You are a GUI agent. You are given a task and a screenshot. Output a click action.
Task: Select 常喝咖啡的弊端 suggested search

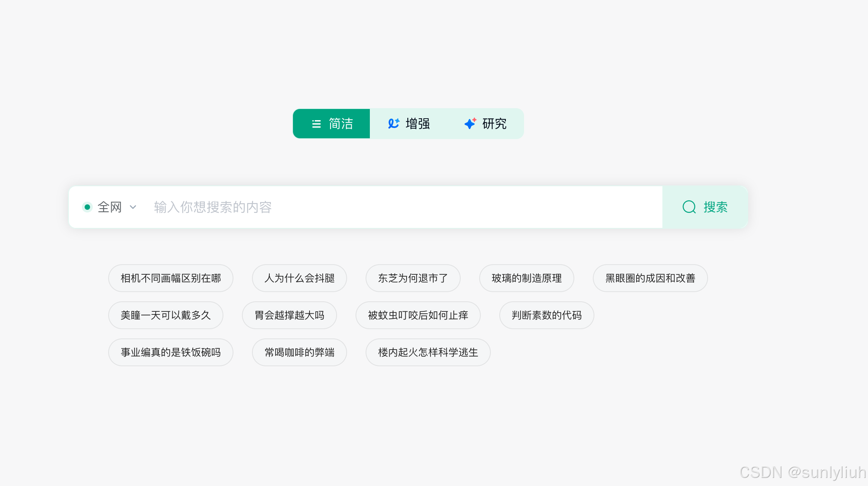coord(299,352)
